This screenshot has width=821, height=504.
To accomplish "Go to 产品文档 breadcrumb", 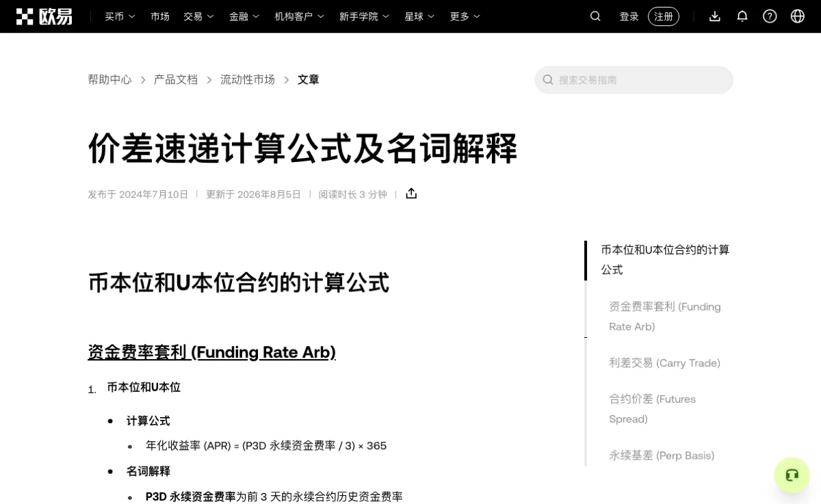I will click(176, 80).
